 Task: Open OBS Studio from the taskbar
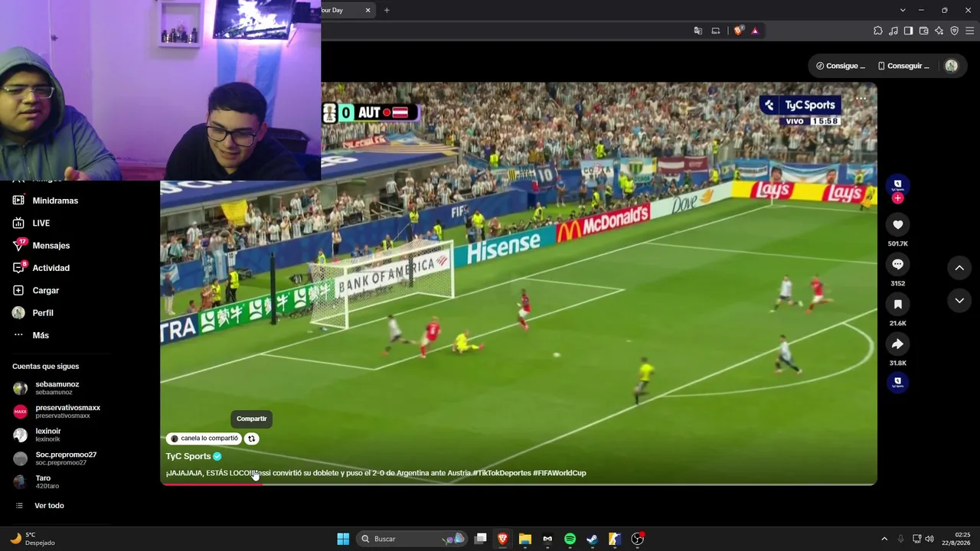click(x=637, y=539)
